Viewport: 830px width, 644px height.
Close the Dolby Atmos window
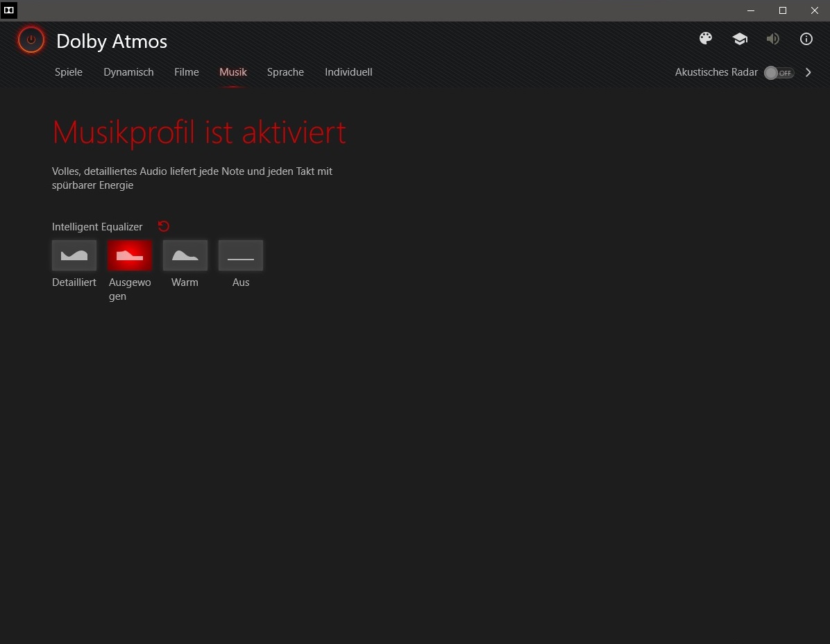pyautogui.click(x=814, y=10)
